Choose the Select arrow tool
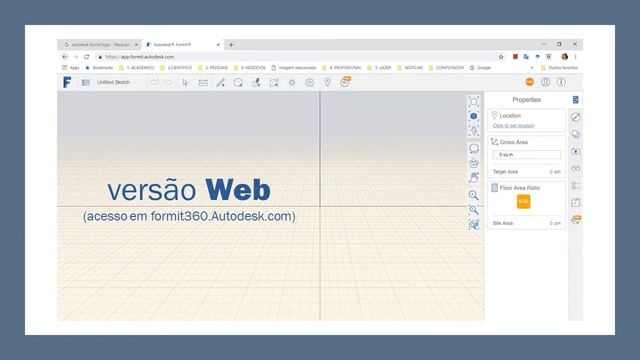640x360 pixels. [185, 82]
